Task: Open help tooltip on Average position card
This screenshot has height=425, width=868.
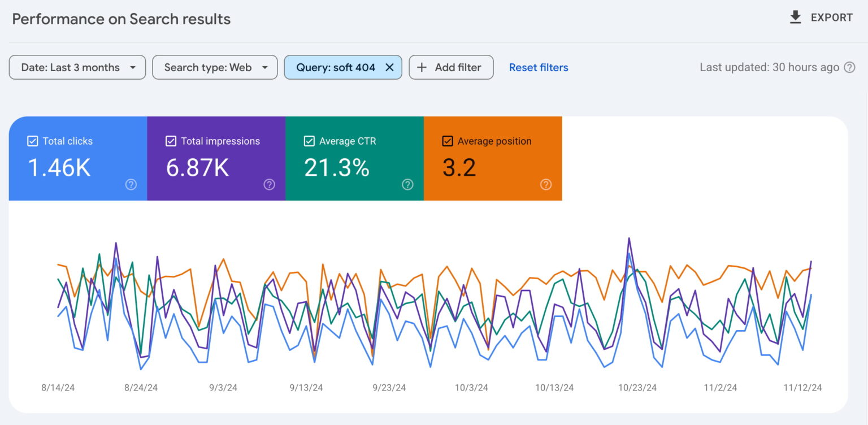Action: click(x=546, y=184)
